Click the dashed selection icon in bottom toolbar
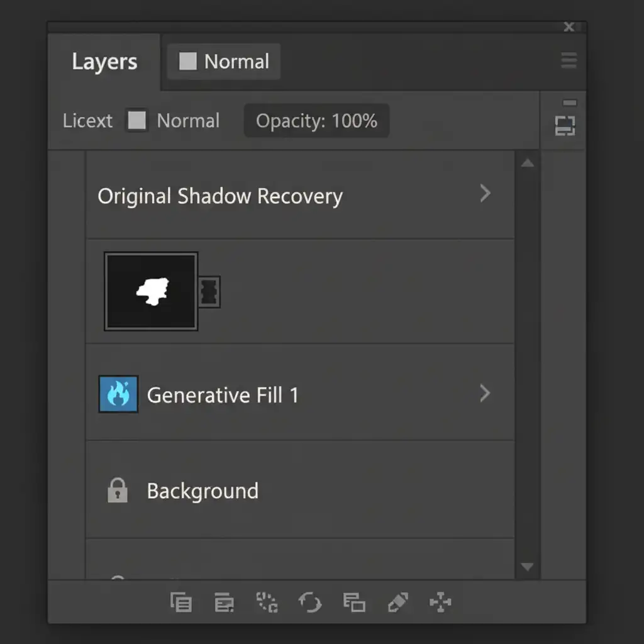This screenshot has height=644, width=644. (267, 602)
